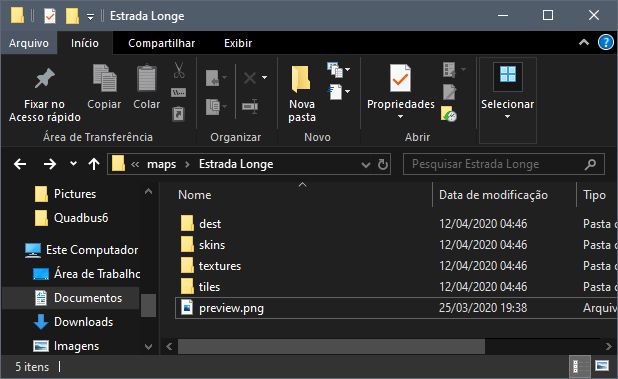This screenshot has width=618, height=379.
Task: Select Este Computador in navigation pane
Action: 82,250
